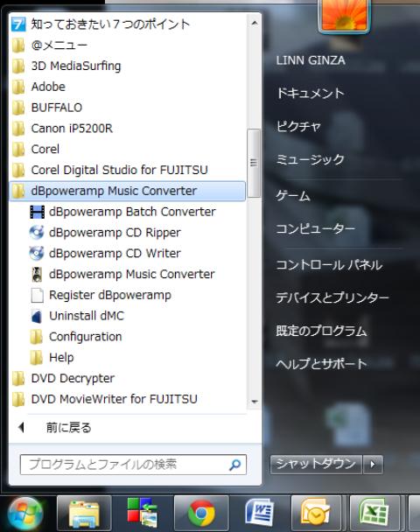This screenshot has height=532, width=420.
Task: Click Uninstall dMC icon
Action: tap(37, 316)
